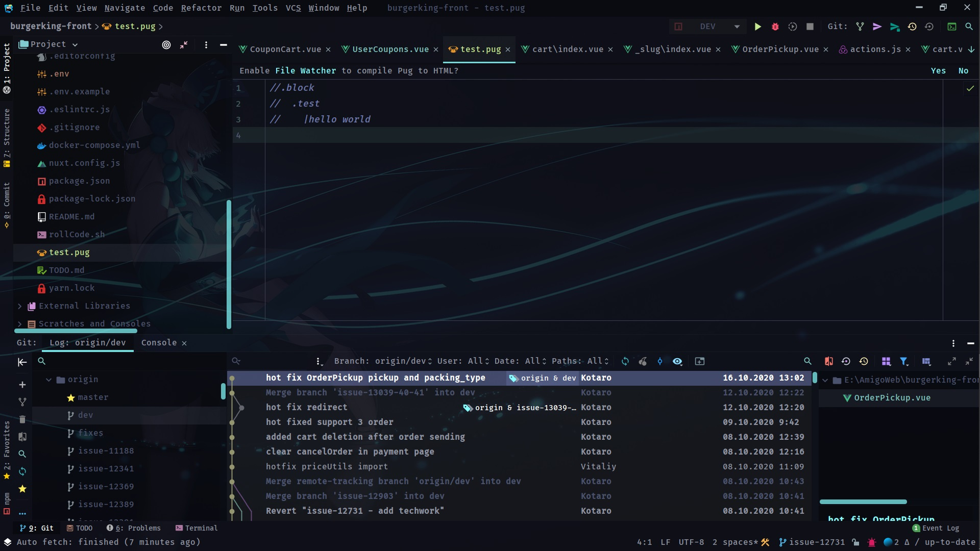Open the Terminal tool window tab
Viewport: 980px width, 551px height.
pyautogui.click(x=197, y=528)
